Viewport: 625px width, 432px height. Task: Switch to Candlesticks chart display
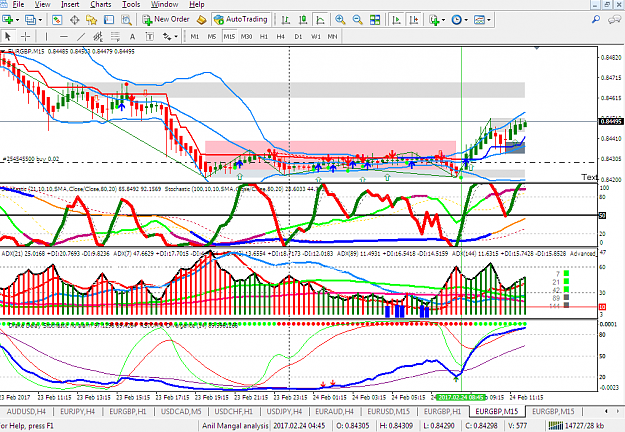click(x=303, y=20)
